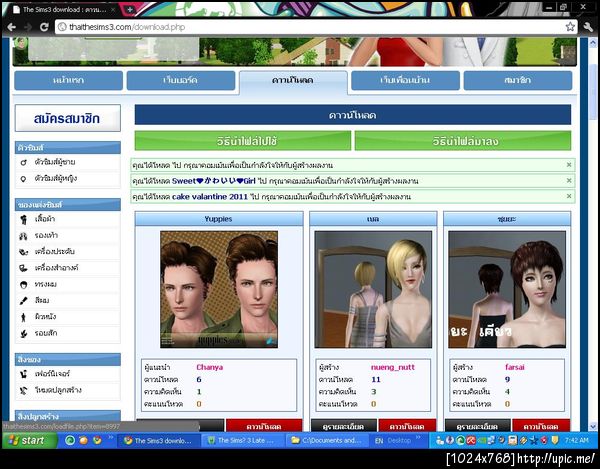Click the Sweet Girl link in notification
600x469 pixels.
(213, 181)
